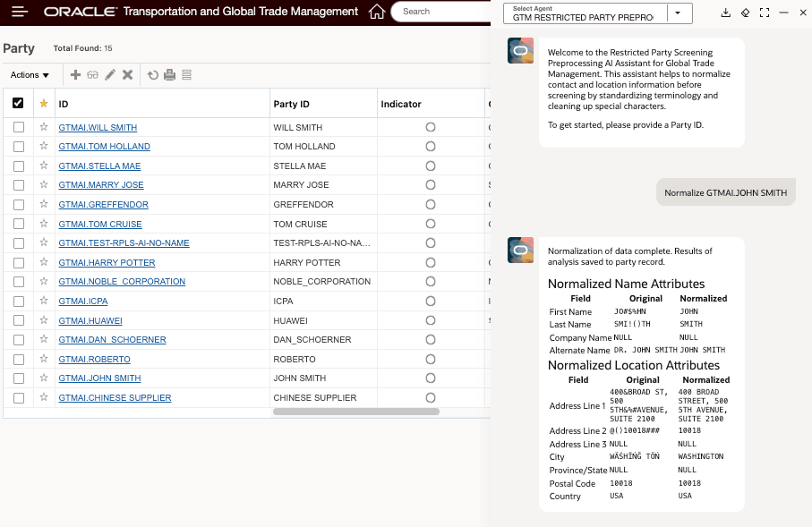Select the HUAWEI row indicator radio
This screenshot has height=527, width=812.
431,320
